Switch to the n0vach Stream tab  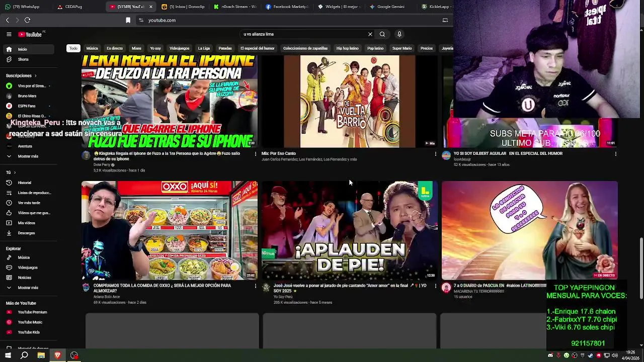(x=235, y=7)
